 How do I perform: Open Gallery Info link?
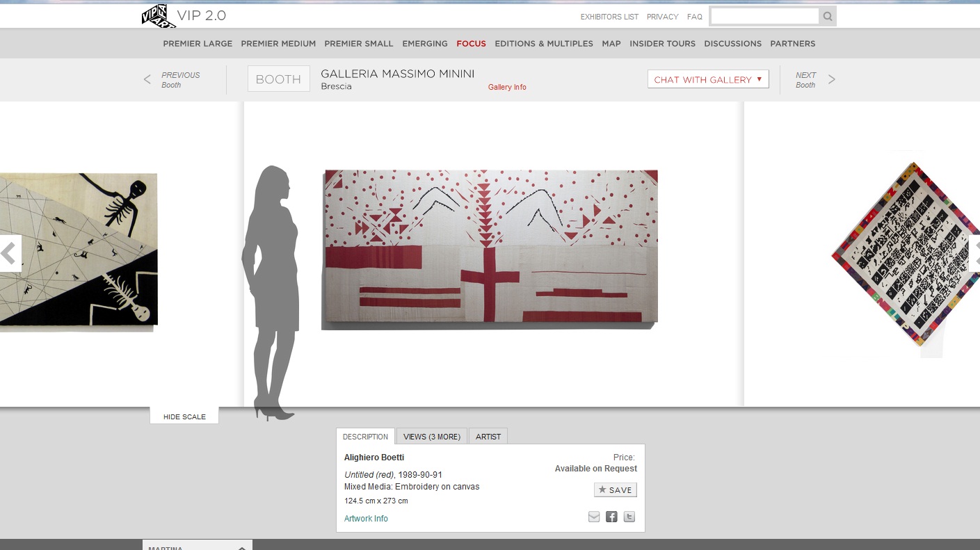[x=507, y=88]
